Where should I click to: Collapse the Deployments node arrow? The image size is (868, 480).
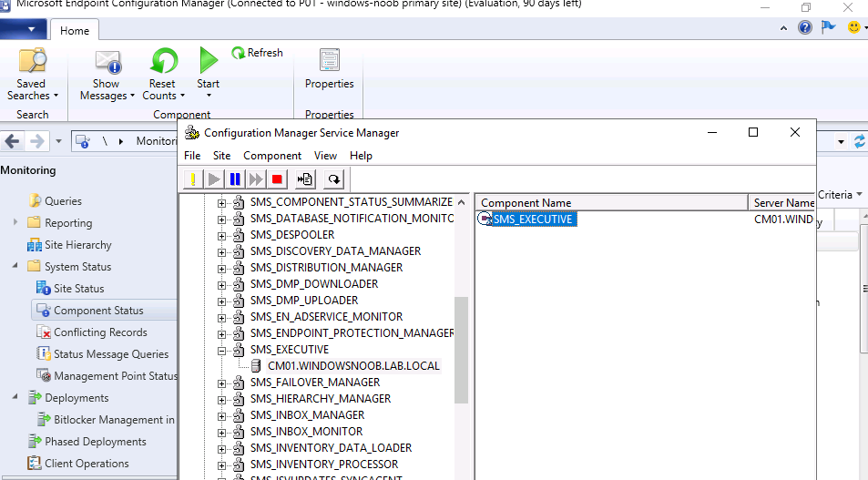click(15, 397)
